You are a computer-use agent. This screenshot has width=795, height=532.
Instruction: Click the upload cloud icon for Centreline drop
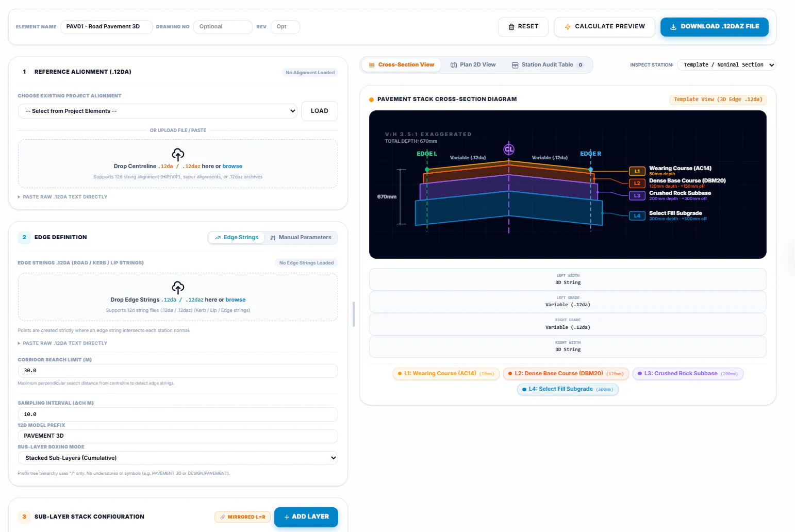[x=178, y=154]
